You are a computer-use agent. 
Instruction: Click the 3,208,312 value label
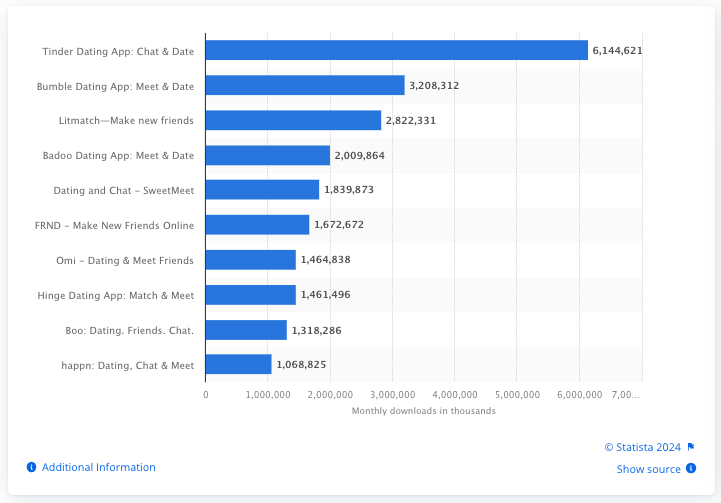[x=434, y=85]
